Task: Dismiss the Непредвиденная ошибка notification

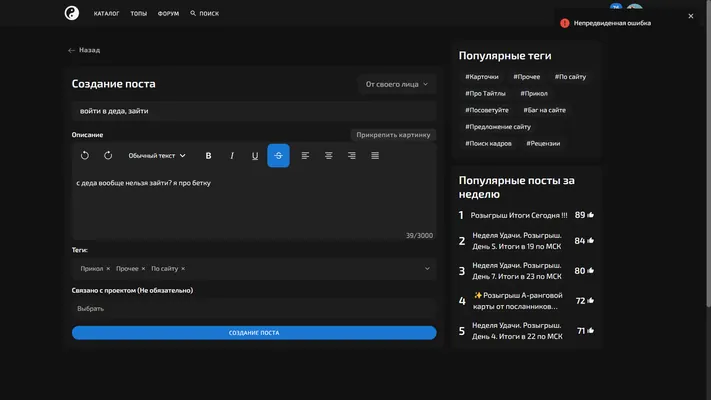Action: tap(691, 16)
